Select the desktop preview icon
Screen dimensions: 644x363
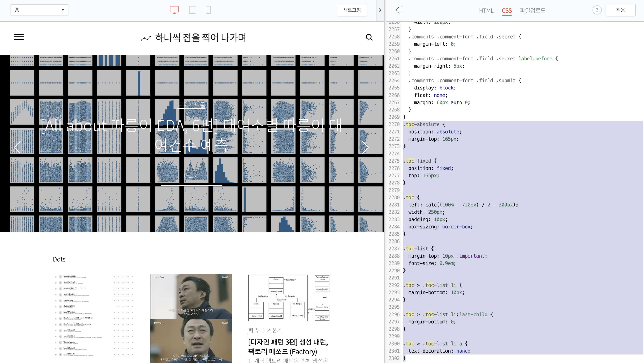pyautogui.click(x=174, y=10)
